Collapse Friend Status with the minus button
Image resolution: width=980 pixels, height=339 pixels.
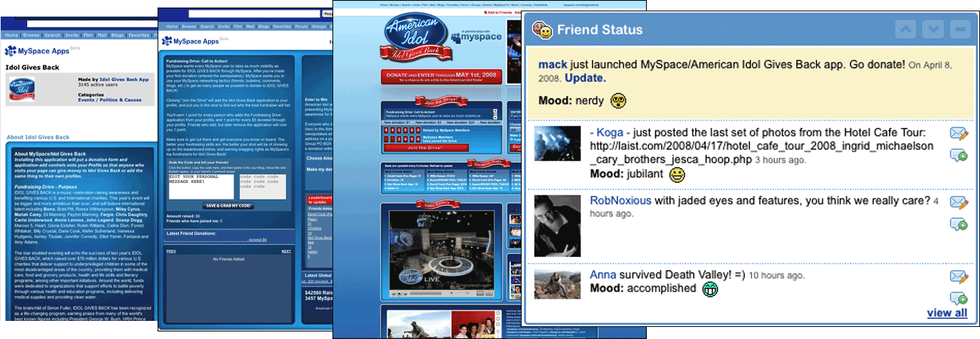960,30
